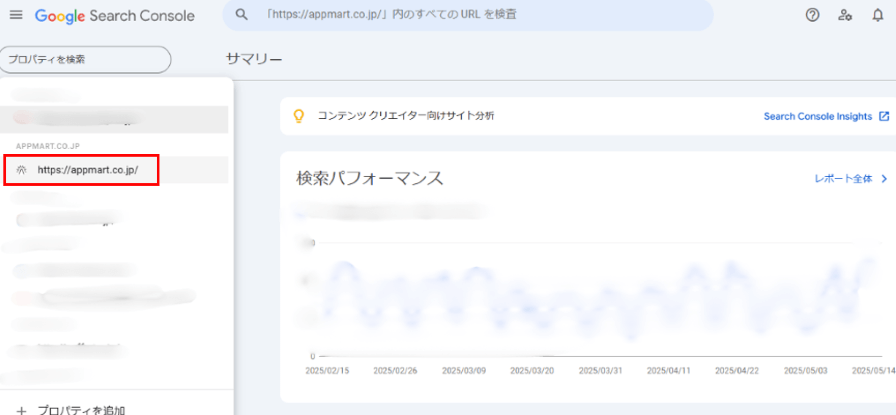Click the 2025/04/11 date on chart axis

point(669,370)
